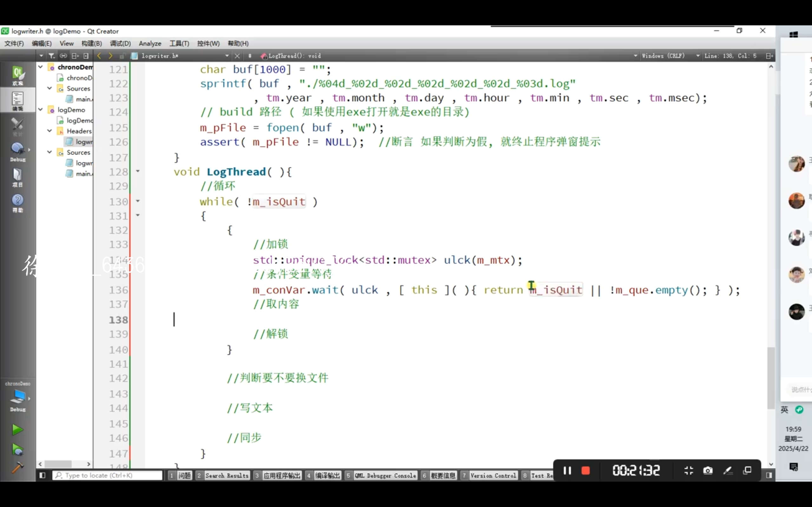The width and height of the screenshot is (812, 507).
Task: Open the Analyze menu
Action: [x=150, y=43]
